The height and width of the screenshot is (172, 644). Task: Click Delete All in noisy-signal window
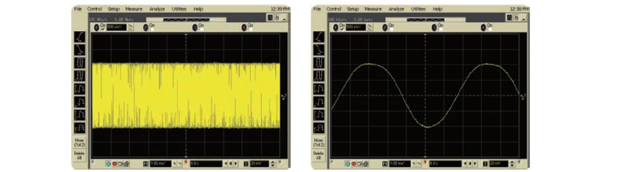click(80, 155)
